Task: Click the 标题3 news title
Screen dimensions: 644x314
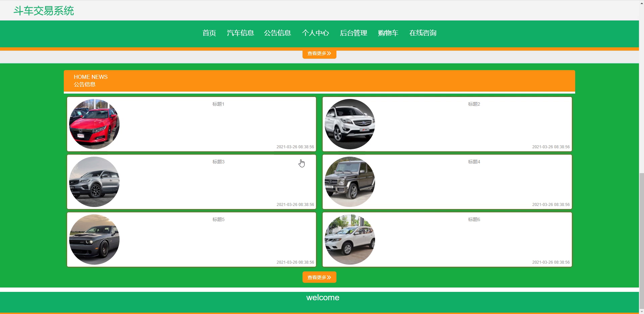Action: [x=218, y=162]
